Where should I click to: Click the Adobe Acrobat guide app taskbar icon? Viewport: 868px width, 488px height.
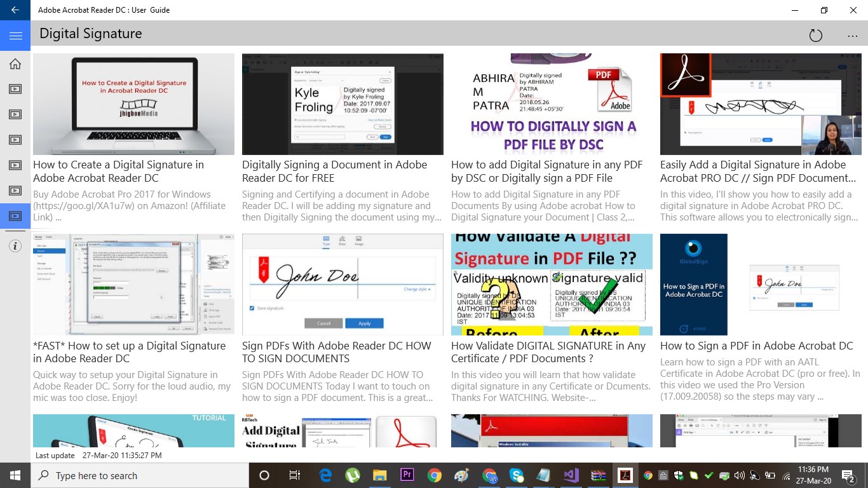[x=625, y=475]
